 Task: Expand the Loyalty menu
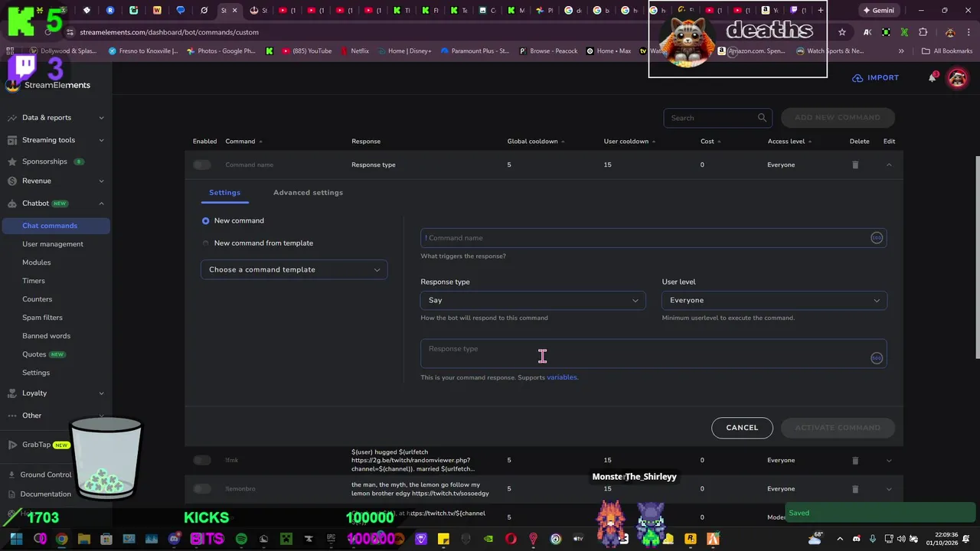pos(101,393)
